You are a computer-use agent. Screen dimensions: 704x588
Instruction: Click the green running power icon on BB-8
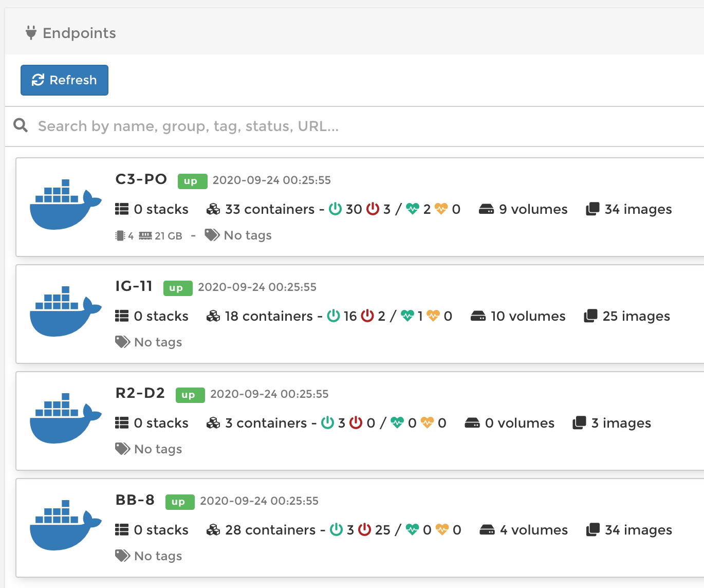tap(336, 529)
